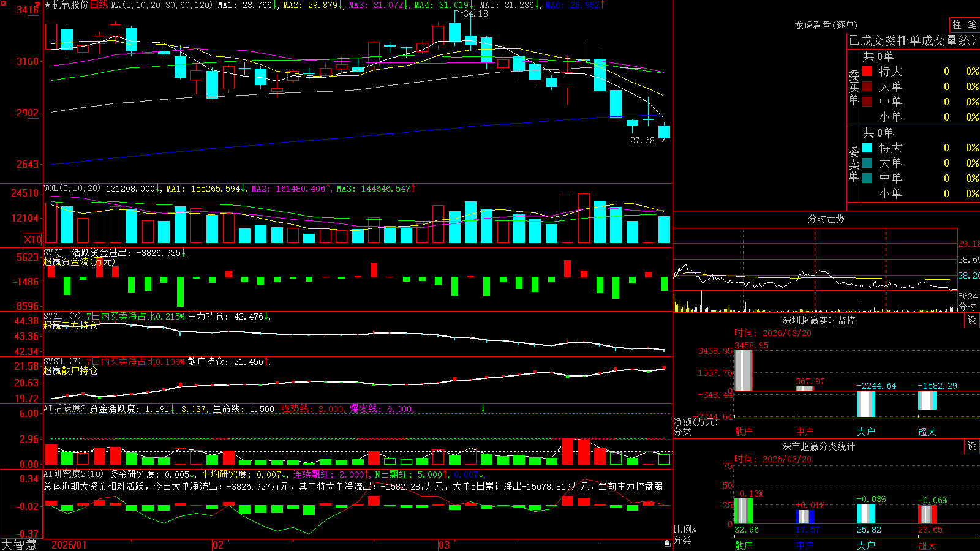Click the 深圳超赢实时监控 panel title
The height and width of the screenshot is (551, 980).
[819, 320]
